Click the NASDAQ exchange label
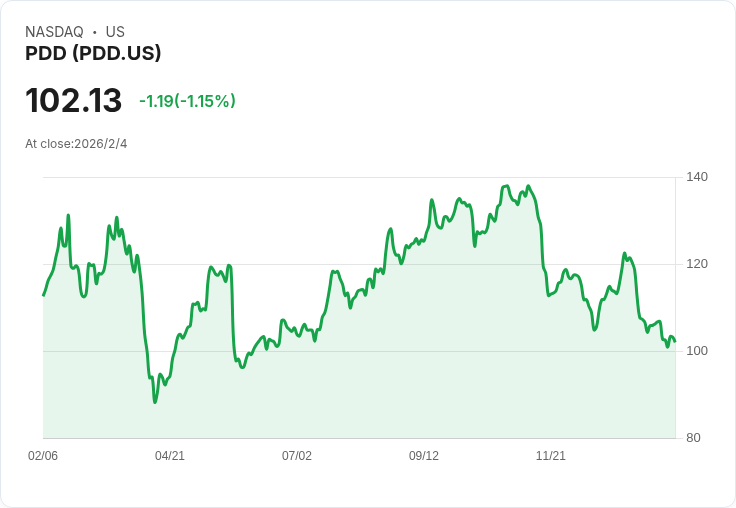 click(x=54, y=32)
